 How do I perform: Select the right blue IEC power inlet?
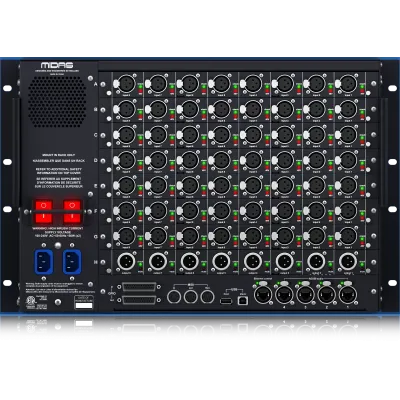coord(72,262)
